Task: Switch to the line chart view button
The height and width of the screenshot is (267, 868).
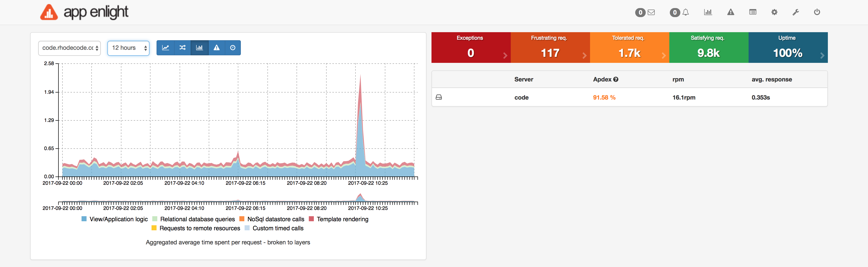Action: [165, 48]
